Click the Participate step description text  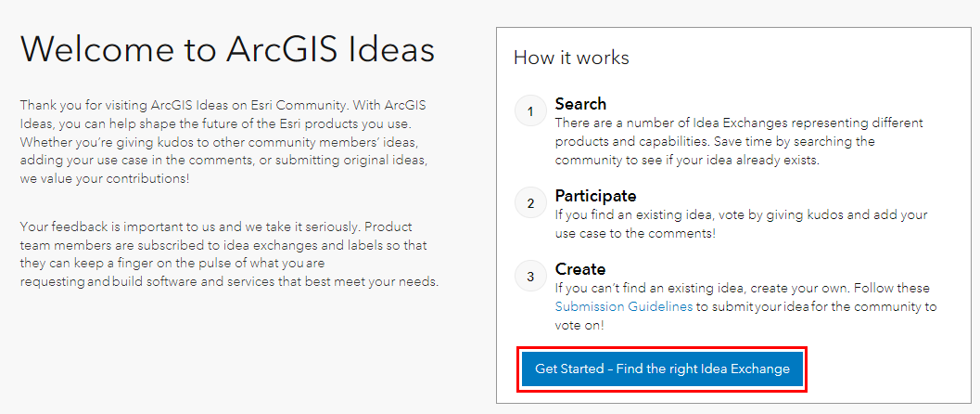[x=741, y=224]
